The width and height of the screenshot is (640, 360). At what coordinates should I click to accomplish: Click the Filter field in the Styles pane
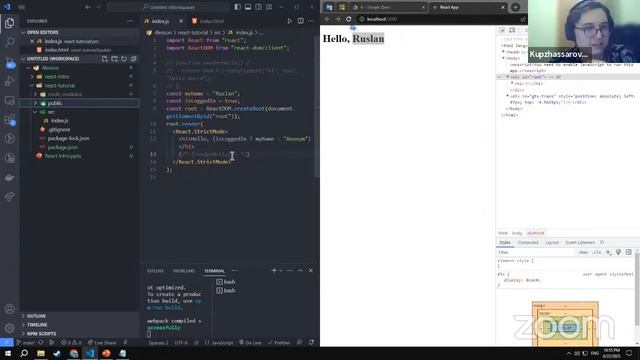535,252
